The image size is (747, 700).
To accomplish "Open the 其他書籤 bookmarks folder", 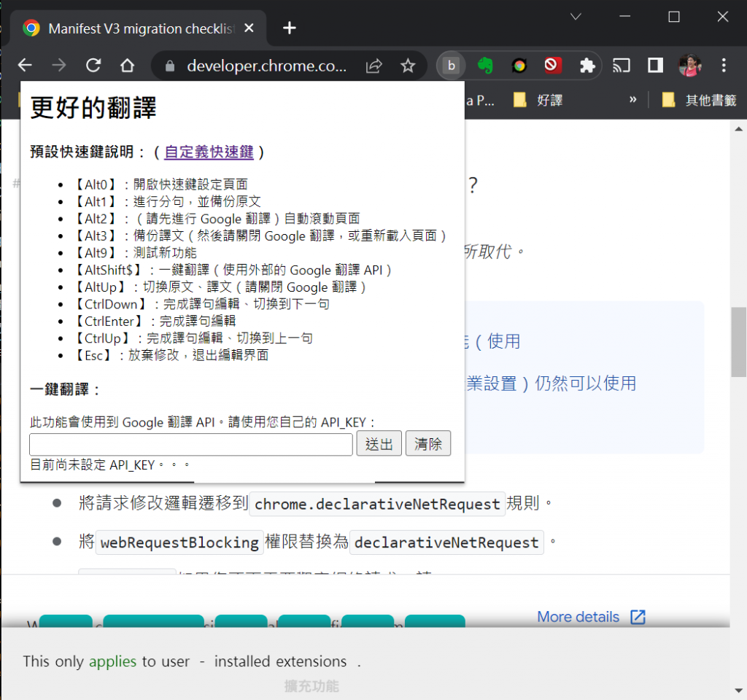I will pyautogui.click(x=700, y=100).
